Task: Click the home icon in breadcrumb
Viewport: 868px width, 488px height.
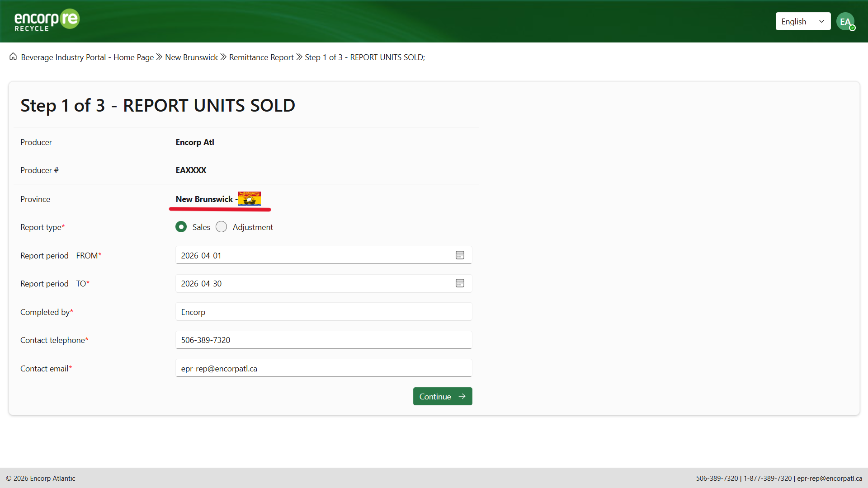Action: click(13, 57)
